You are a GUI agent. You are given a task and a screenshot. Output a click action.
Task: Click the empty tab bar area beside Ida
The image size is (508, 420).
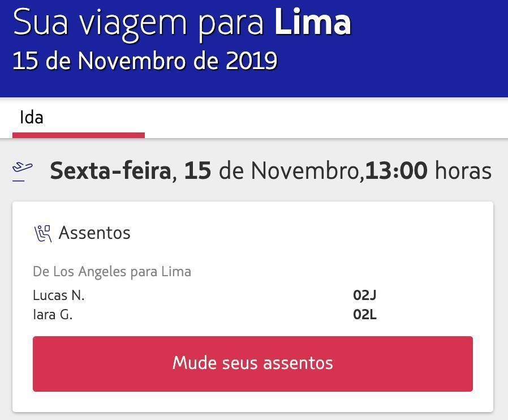click(326, 118)
